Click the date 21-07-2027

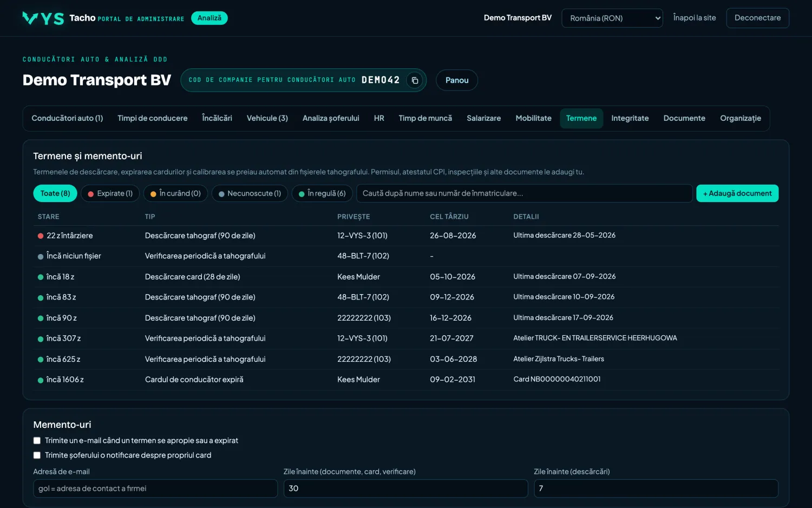452,338
